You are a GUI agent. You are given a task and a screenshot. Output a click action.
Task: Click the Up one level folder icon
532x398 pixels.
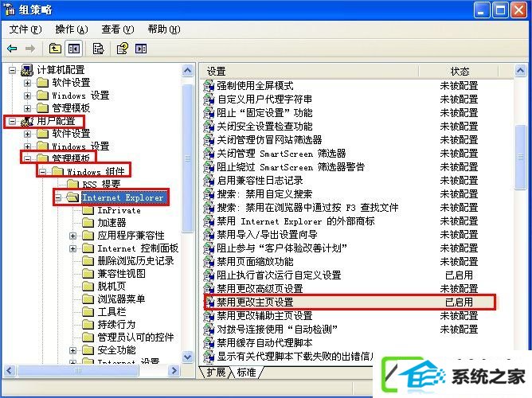(55, 49)
